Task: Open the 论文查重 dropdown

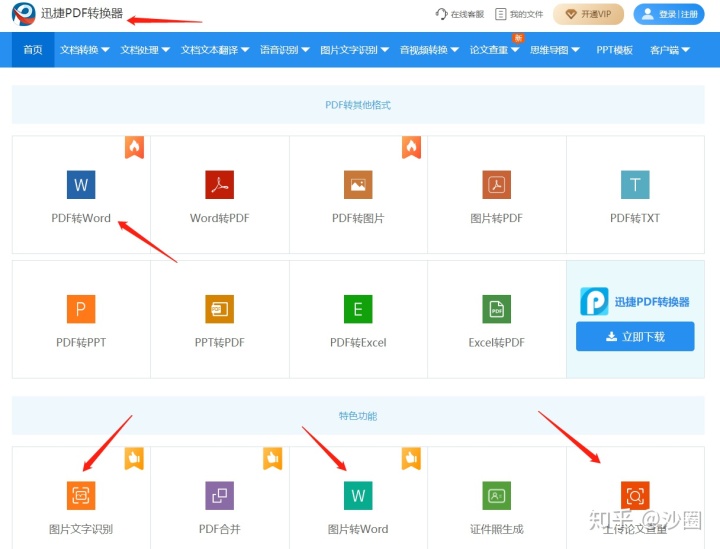Action: (x=494, y=50)
